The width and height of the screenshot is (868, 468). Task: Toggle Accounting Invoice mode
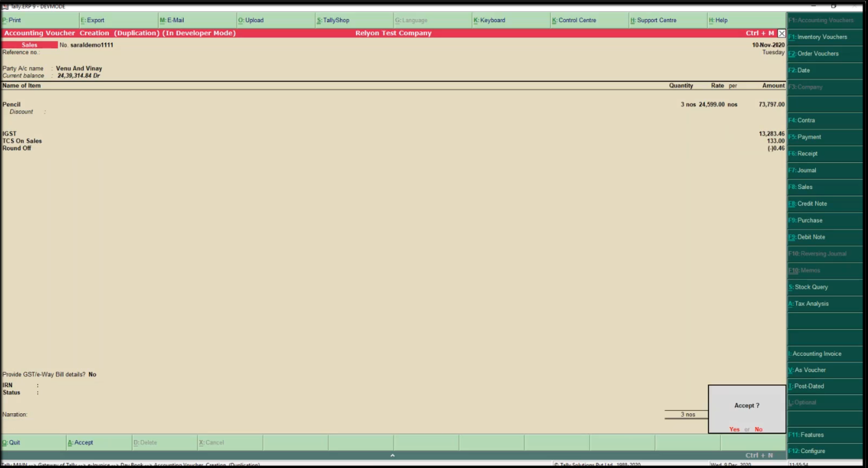(x=825, y=354)
